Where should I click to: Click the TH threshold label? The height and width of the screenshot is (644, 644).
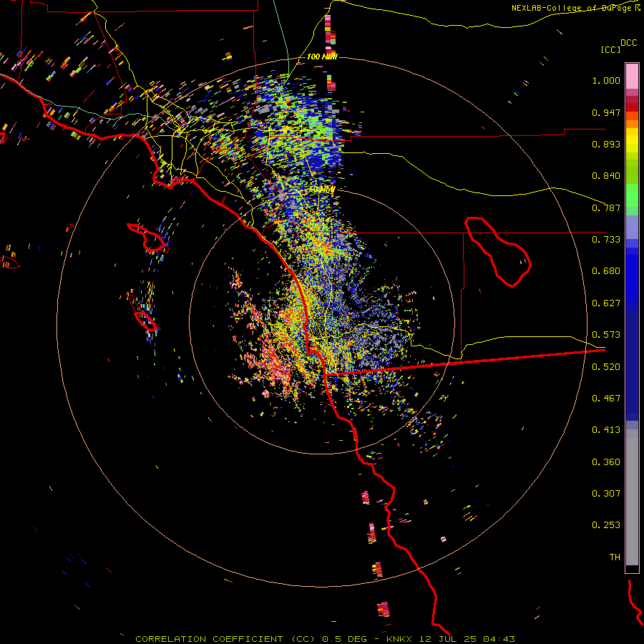click(615, 557)
